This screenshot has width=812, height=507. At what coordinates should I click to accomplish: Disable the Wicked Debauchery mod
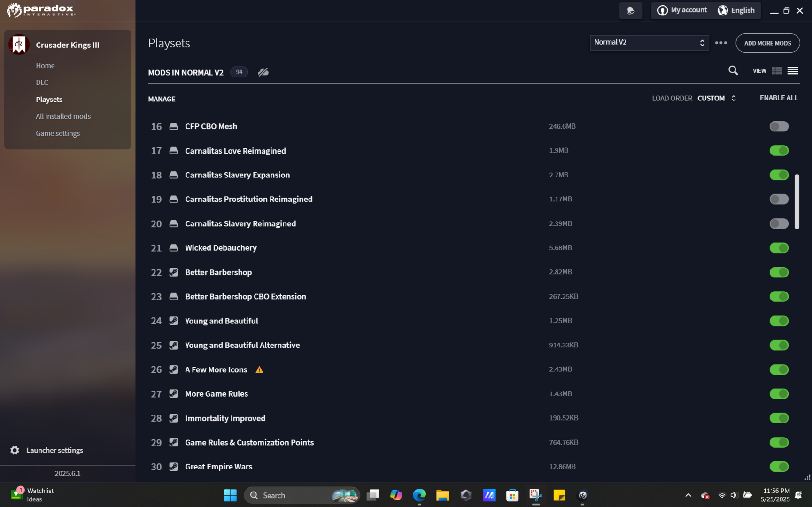[x=779, y=248]
